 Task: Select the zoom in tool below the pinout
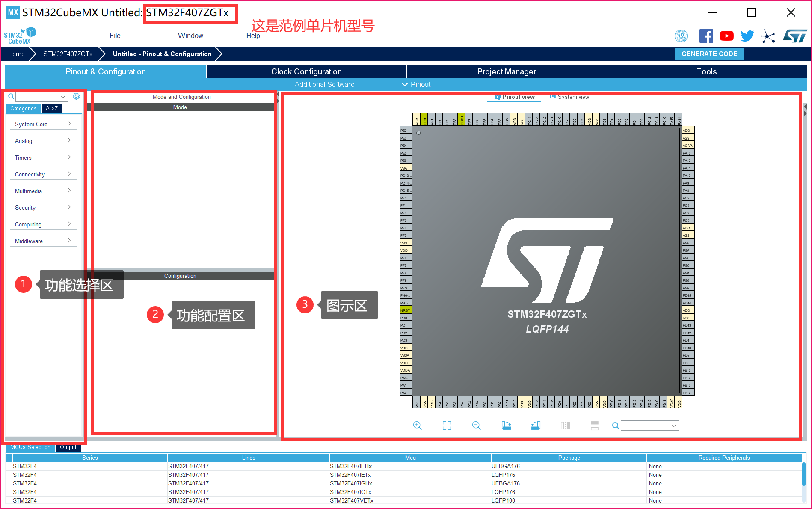[x=418, y=425]
